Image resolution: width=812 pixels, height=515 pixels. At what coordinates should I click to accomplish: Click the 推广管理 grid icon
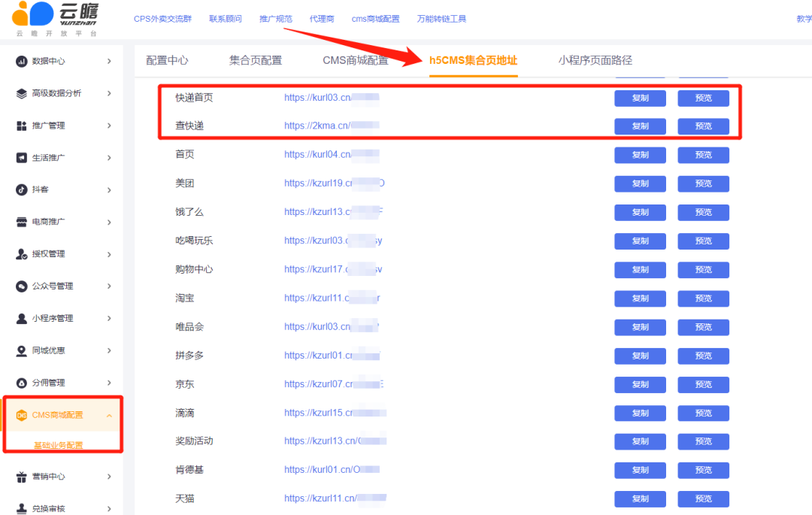(x=21, y=126)
